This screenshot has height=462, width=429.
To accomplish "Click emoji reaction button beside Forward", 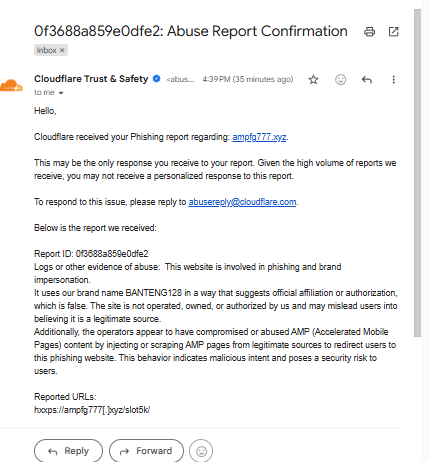I will point(201,451).
